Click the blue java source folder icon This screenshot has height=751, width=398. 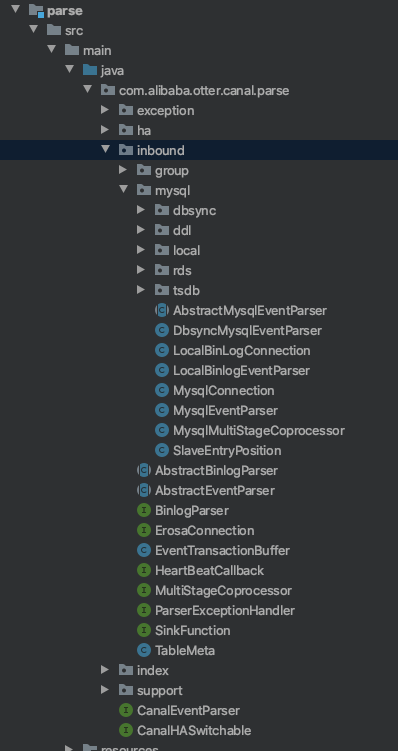(x=90, y=70)
